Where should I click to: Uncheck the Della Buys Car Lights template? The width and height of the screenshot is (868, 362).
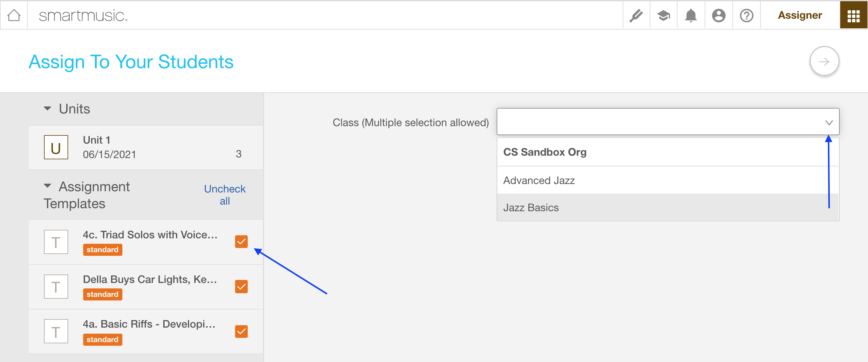point(241,287)
